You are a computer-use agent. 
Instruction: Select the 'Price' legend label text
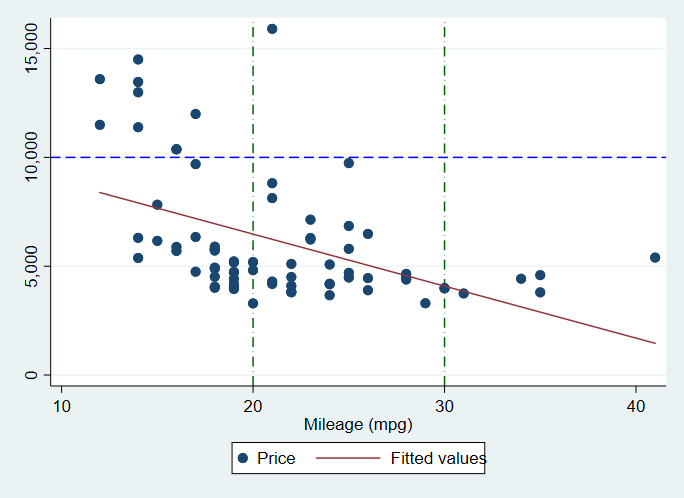point(277,459)
